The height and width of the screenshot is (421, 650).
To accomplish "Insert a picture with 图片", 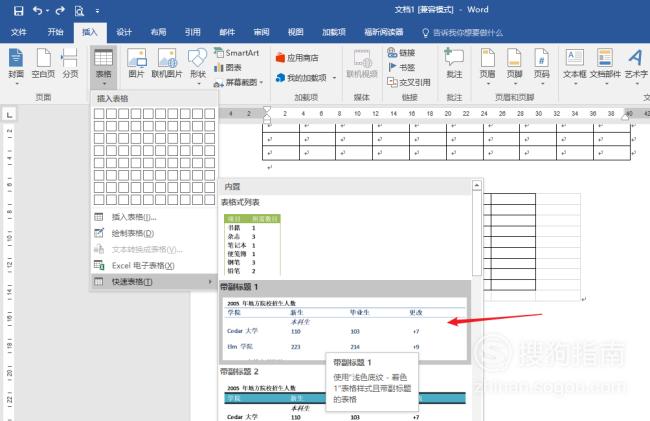I will tap(136, 63).
